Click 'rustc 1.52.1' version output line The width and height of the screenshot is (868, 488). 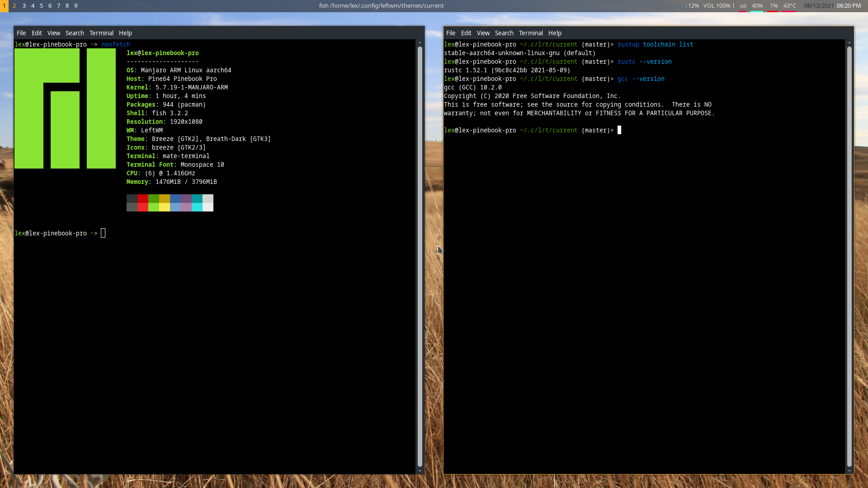click(507, 70)
